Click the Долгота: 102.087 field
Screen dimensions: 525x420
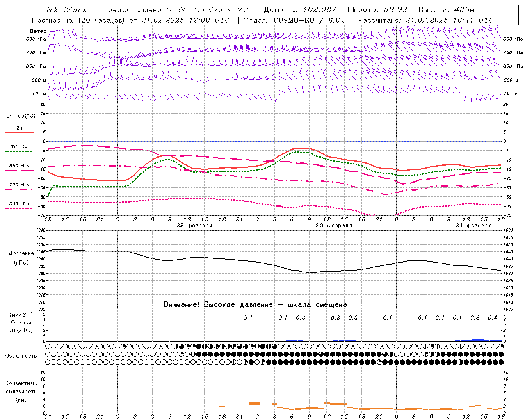(x=300, y=10)
